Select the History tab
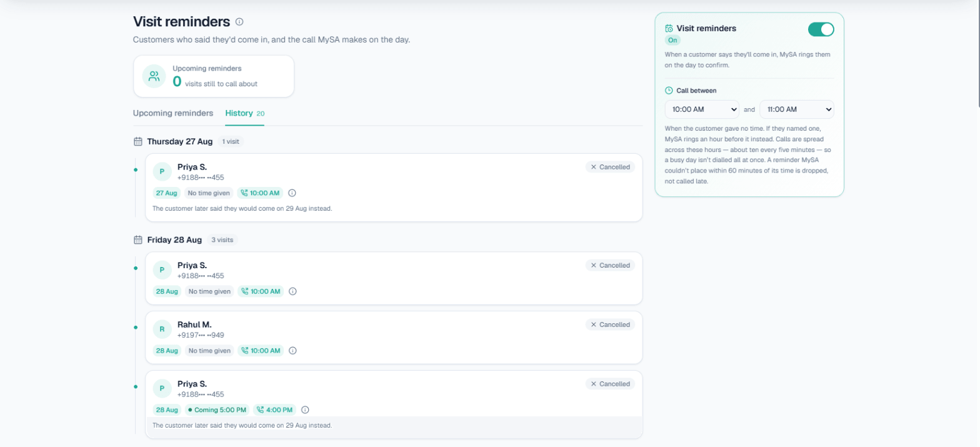980x447 pixels. click(244, 113)
